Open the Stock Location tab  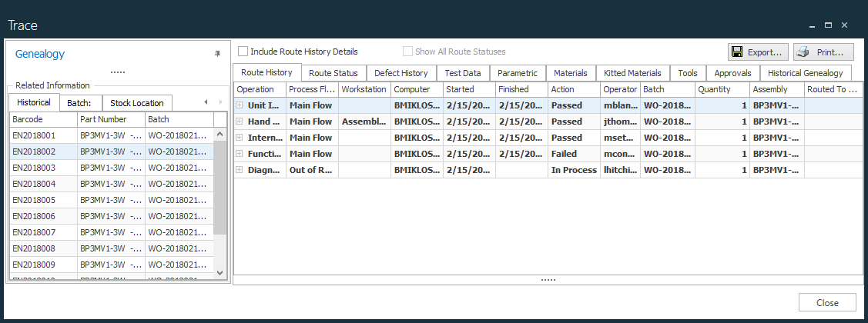(x=136, y=103)
